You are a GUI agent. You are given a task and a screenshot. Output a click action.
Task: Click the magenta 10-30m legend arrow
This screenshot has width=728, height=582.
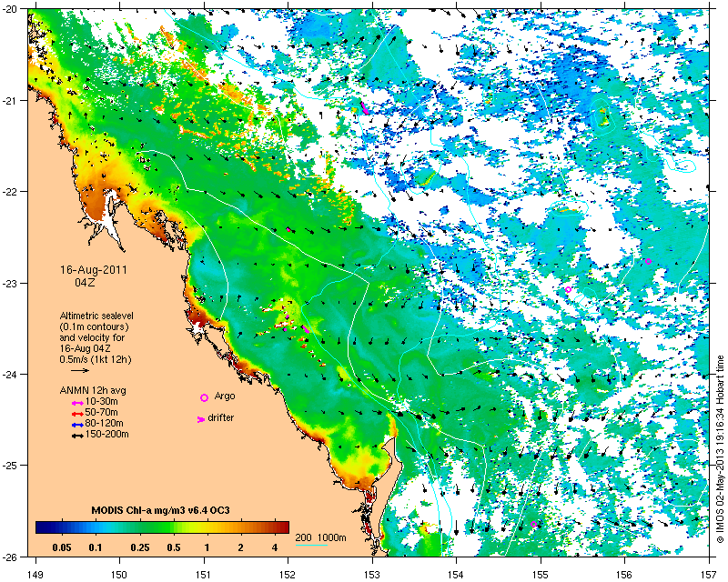click(77, 403)
